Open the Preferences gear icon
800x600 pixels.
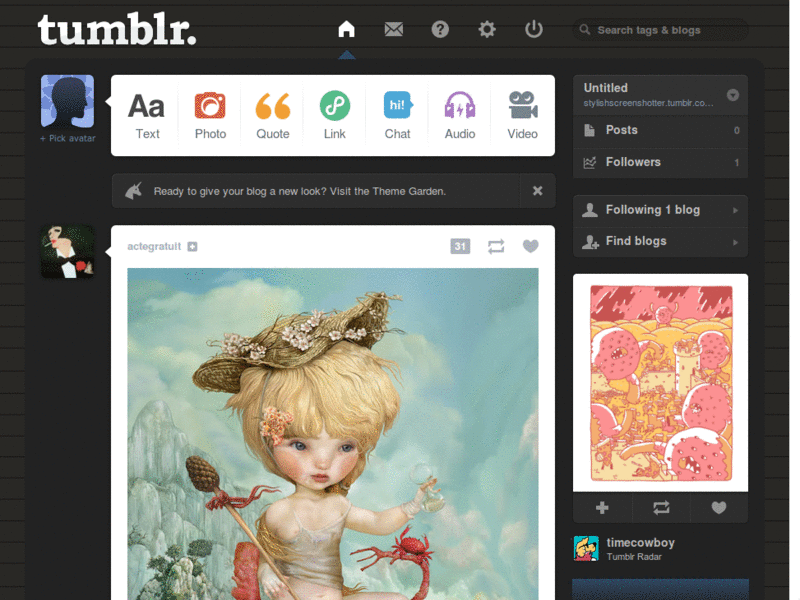click(x=487, y=29)
